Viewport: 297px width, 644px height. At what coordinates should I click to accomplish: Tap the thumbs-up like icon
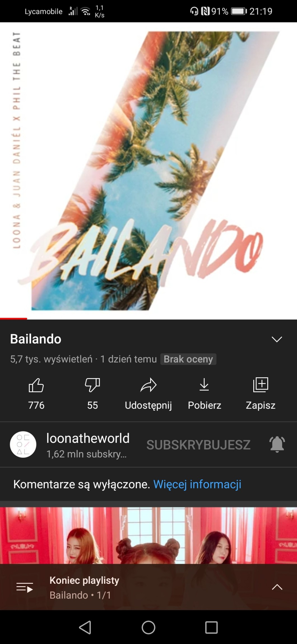[x=36, y=385]
